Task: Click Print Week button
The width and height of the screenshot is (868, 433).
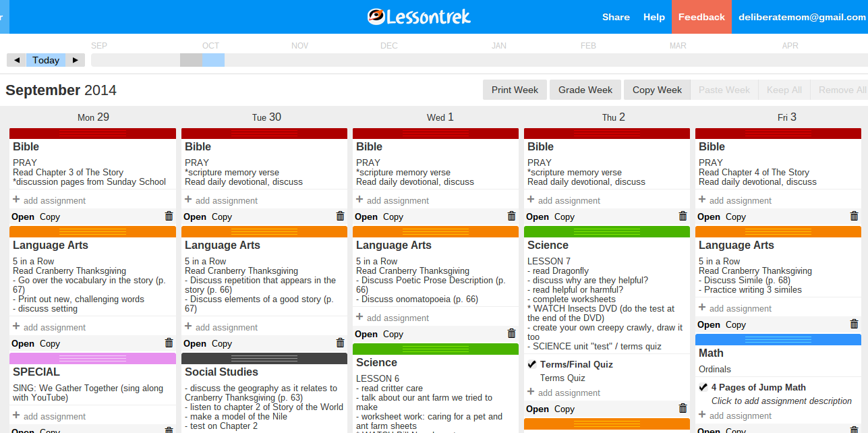Action: pos(515,90)
